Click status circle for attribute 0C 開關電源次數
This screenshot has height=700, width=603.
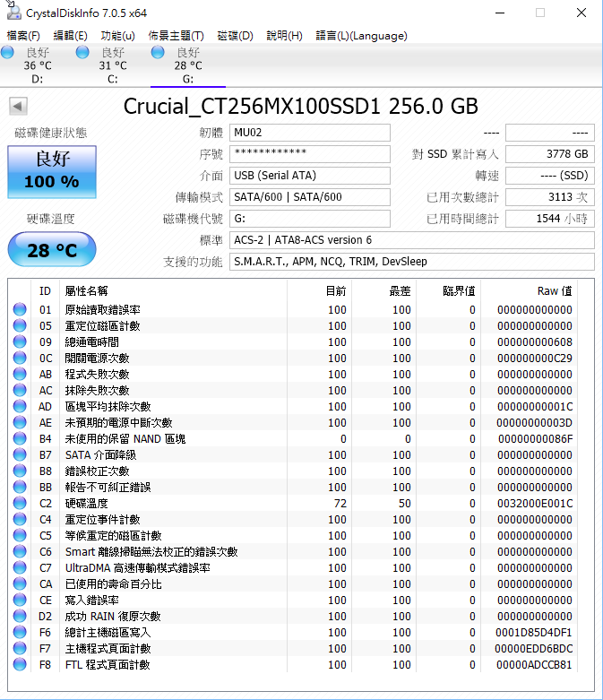pyautogui.click(x=20, y=358)
